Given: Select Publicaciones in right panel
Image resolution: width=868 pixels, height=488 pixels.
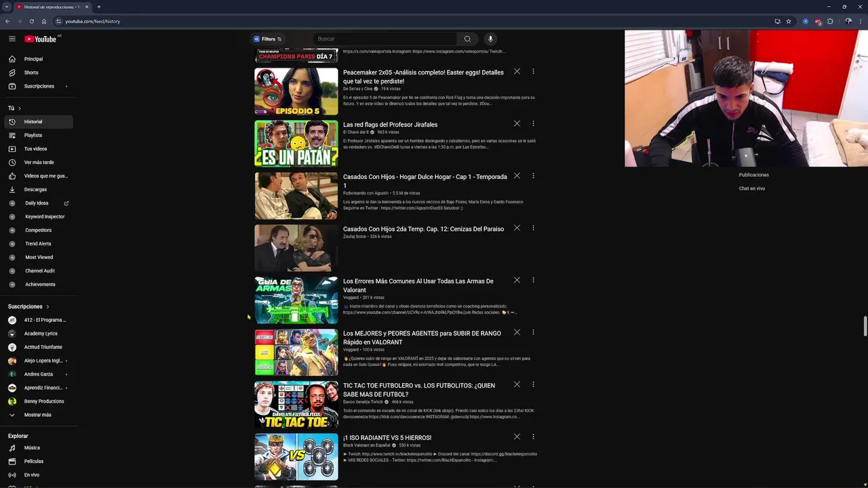Looking at the screenshot, I should coord(753,175).
